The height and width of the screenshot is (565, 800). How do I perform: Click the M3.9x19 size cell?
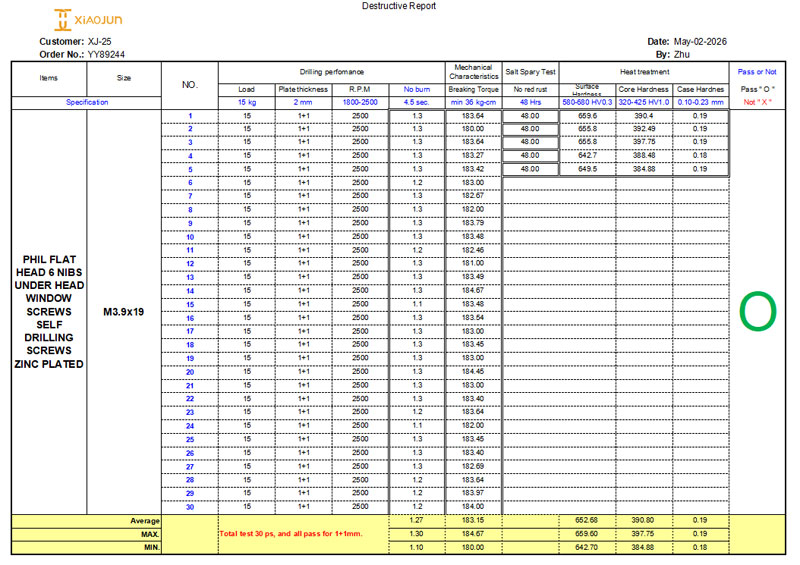click(x=123, y=312)
